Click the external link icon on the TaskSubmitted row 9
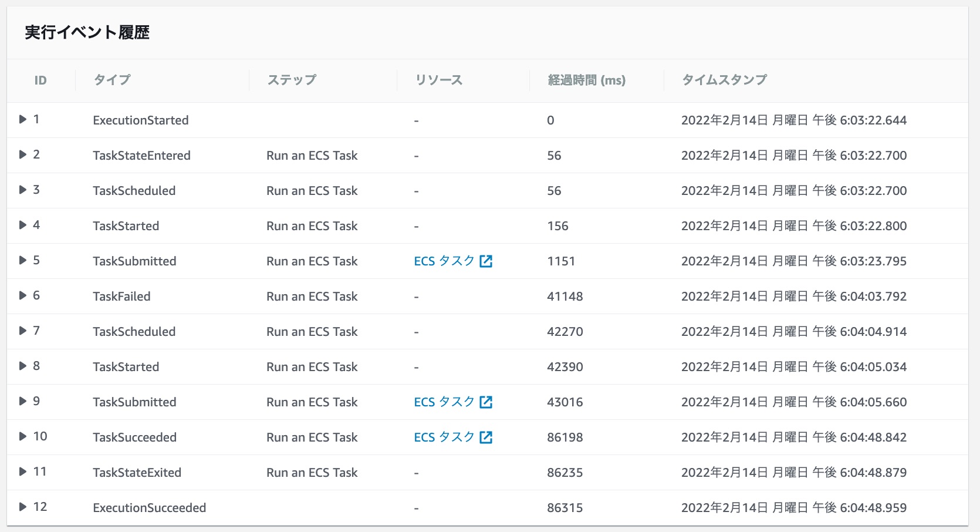This screenshot has height=532, width=980. pyautogui.click(x=486, y=402)
